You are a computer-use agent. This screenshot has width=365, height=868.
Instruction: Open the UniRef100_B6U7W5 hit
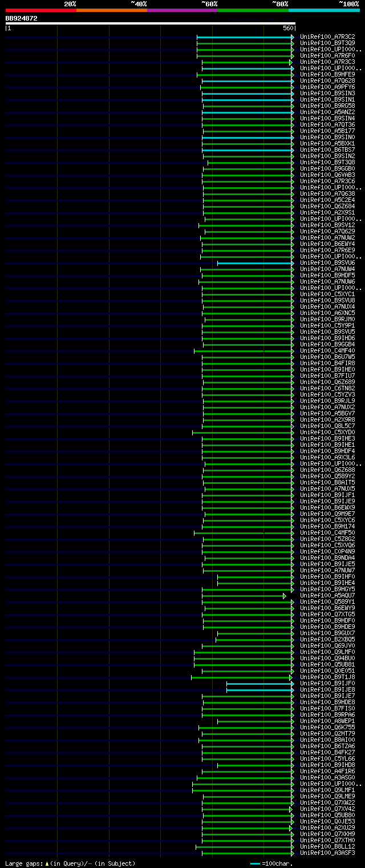(327, 357)
